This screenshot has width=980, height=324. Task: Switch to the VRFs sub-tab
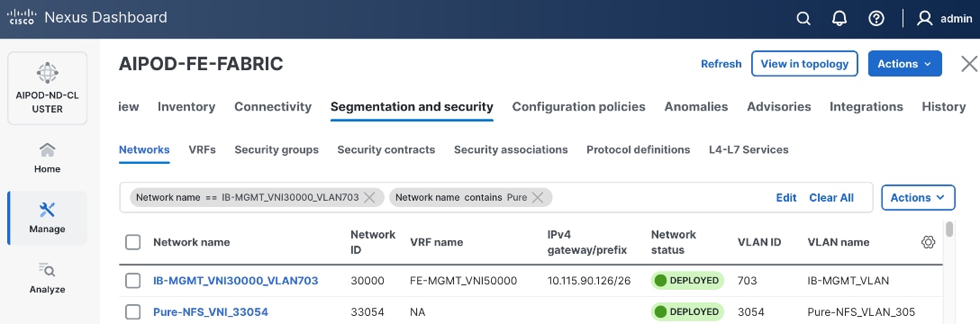coord(202,149)
